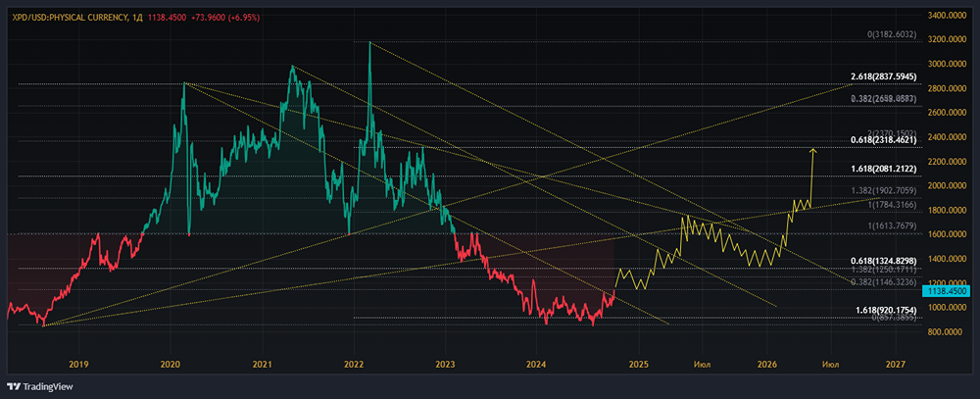
Task: Click the Июл label between 2026 and 2027
Action: (x=831, y=364)
